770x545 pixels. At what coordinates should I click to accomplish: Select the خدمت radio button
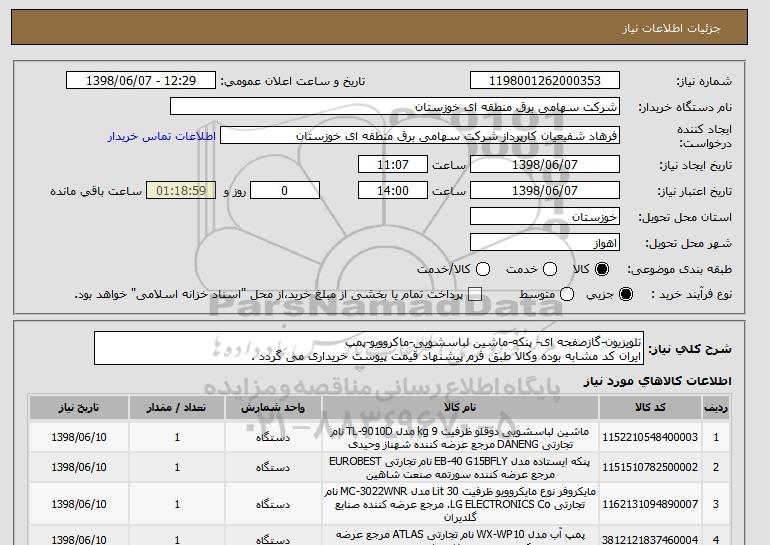tap(550, 269)
